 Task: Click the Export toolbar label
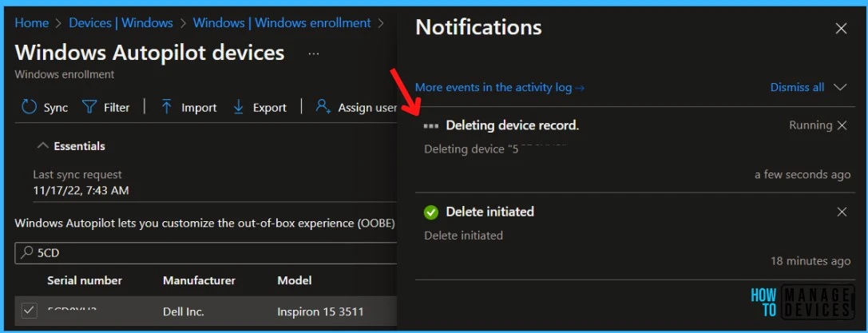point(270,107)
